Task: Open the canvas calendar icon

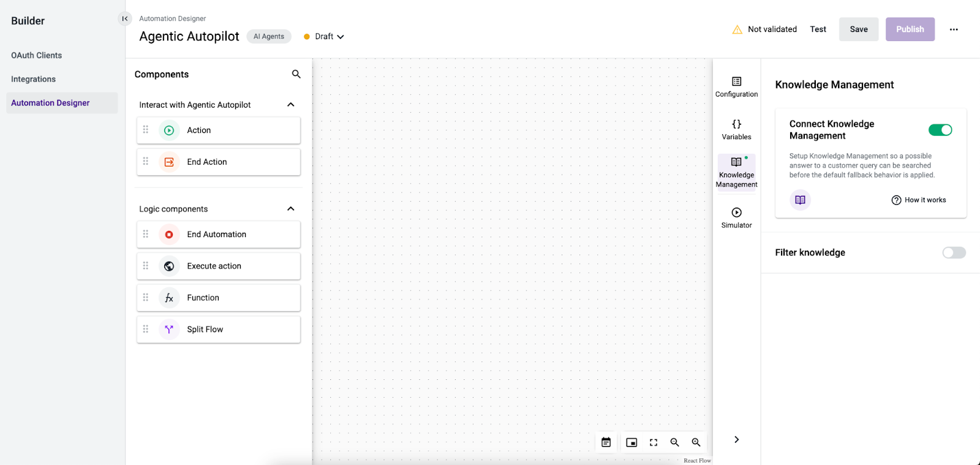Action: 606,442
